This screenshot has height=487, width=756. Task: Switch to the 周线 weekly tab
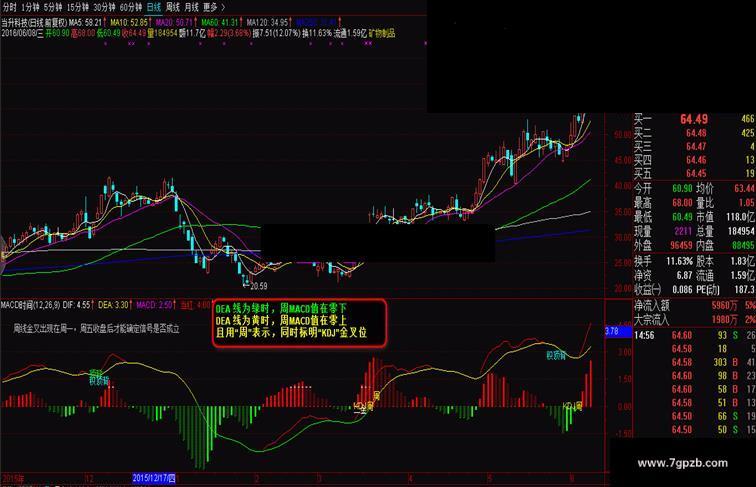point(172,7)
